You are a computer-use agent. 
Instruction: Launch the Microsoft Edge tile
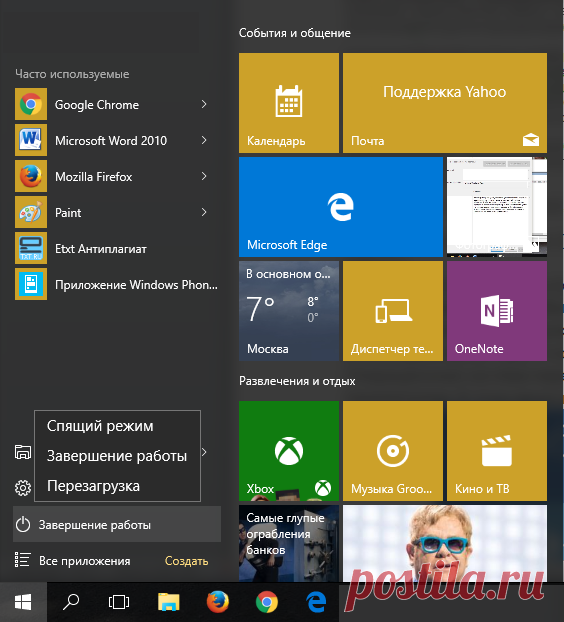pyautogui.click(x=341, y=207)
